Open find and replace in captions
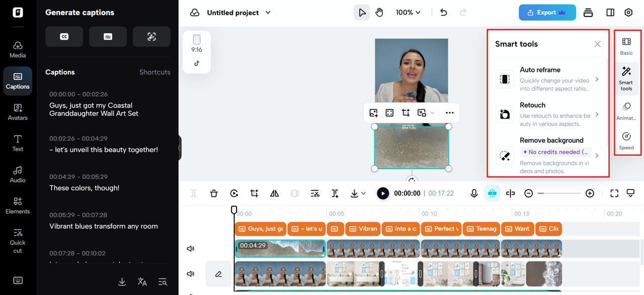The height and width of the screenshot is (295, 644). pos(163,282)
